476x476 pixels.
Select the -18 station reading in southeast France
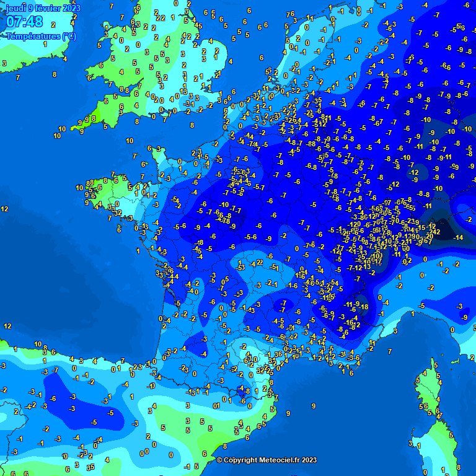pyautogui.click(x=364, y=307)
